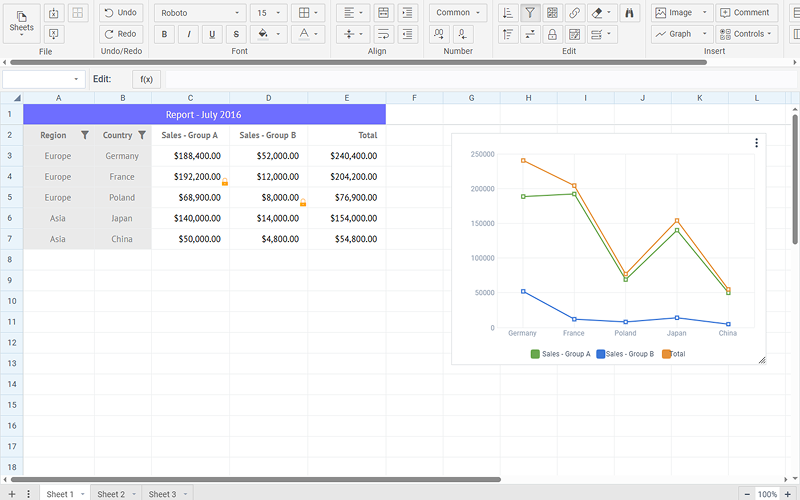The height and width of the screenshot is (500, 800).
Task: Click the data validation edit icon
Action: tap(574, 34)
